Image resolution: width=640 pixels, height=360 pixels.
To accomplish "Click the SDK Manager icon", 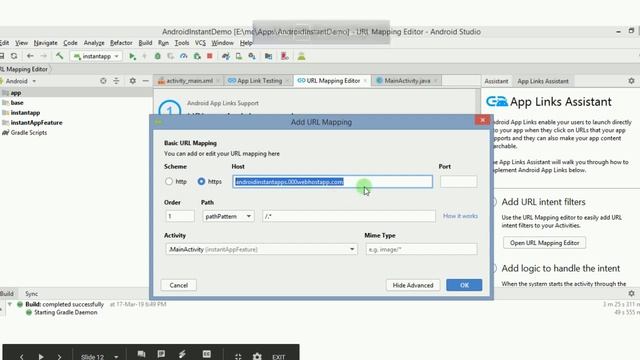I will pyautogui.click(x=252, y=56).
